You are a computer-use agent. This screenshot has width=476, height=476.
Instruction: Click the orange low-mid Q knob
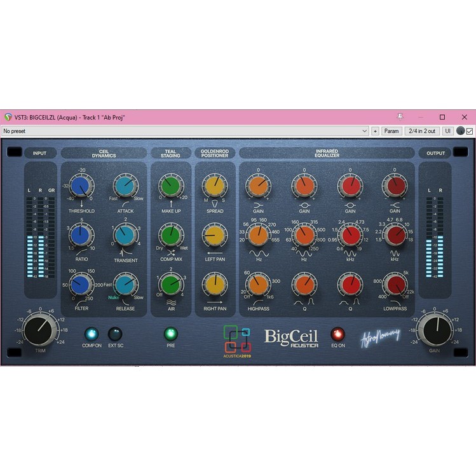click(304, 285)
